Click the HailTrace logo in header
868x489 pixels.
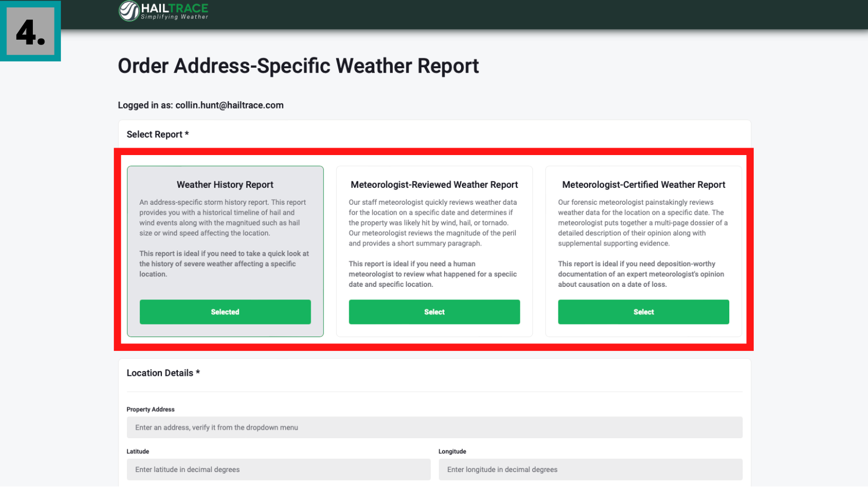pyautogui.click(x=164, y=11)
